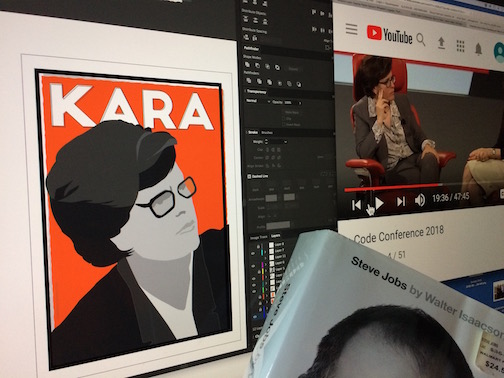The image size is (504, 378).
Task: Open YouTube notifications bell
Action: (479, 49)
